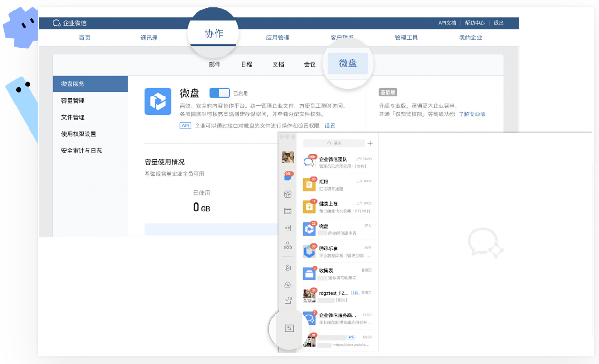The width and height of the screenshot is (599, 364).
Task: Open the 腾讯乐享 conversation title
Action: click(x=328, y=249)
